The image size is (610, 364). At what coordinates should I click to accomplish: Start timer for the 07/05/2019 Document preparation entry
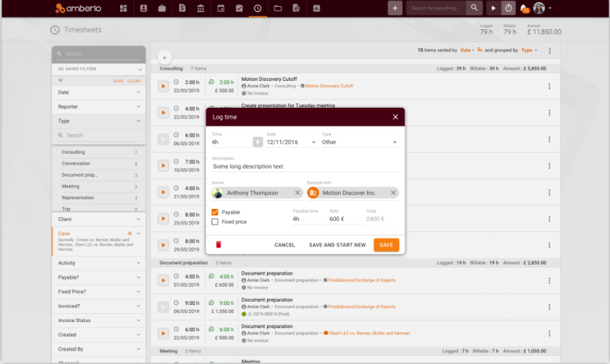click(163, 280)
